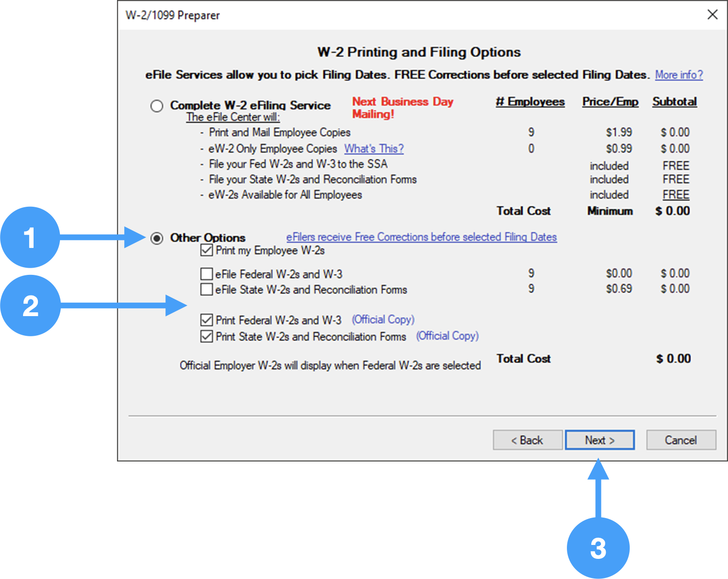This screenshot has width=728, height=579.
Task: Click the Subtotal column header
Action: tap(674, 102)
